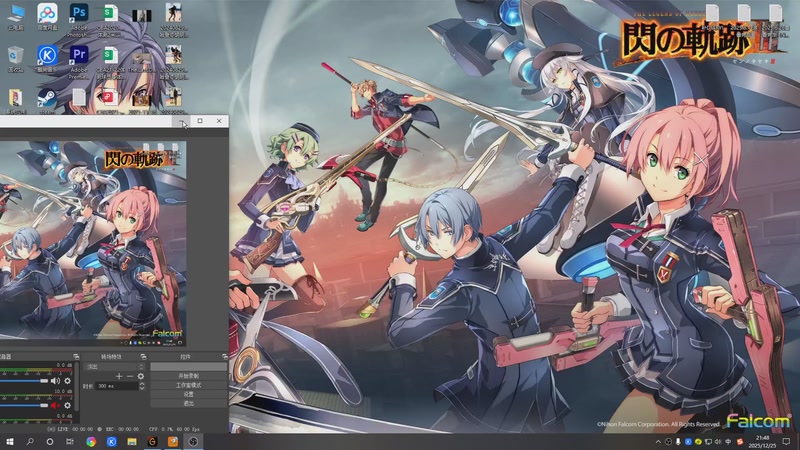The image size is (800, 450).
Task: Click the audio mixer's vertical scrollbar
Action: pyautogui.click(x=77, y=388)
